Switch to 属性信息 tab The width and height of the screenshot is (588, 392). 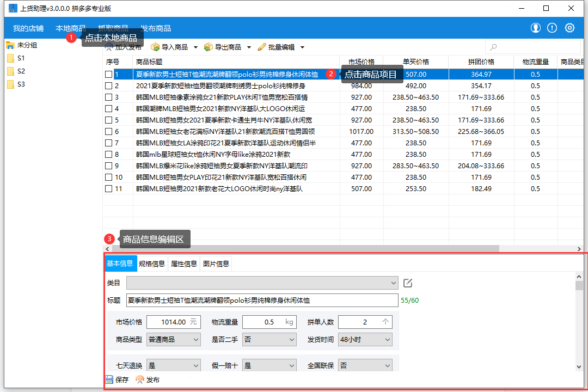click(x=184, y=264)
